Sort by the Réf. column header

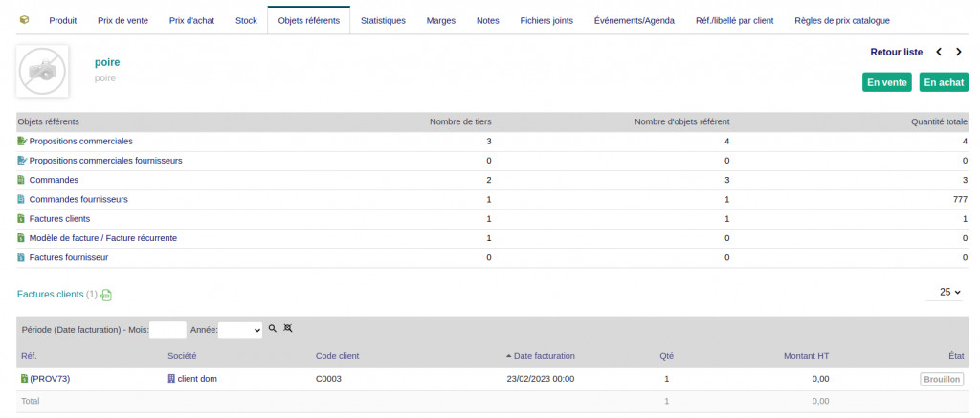[x=29, y=356]
